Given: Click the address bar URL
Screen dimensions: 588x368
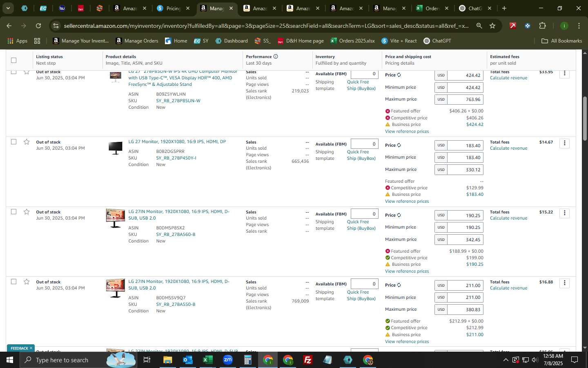Looking at the screenshot, I should 266,26.
